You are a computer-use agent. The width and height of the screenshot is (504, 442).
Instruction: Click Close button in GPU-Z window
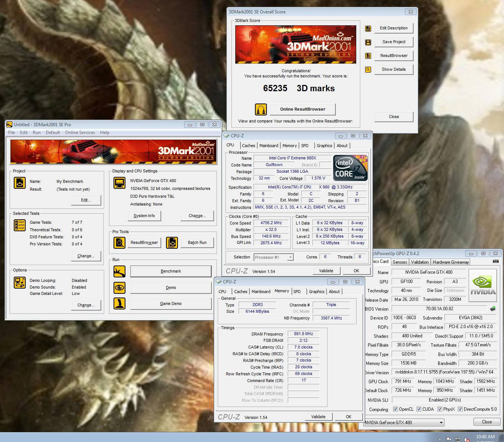(487, 422)
